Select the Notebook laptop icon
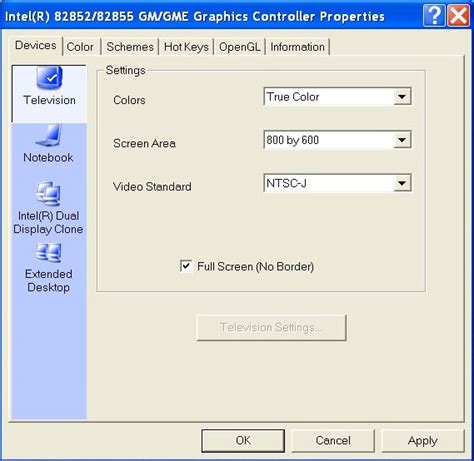Viewport: 474px width, 461px height. pos(49,135)
